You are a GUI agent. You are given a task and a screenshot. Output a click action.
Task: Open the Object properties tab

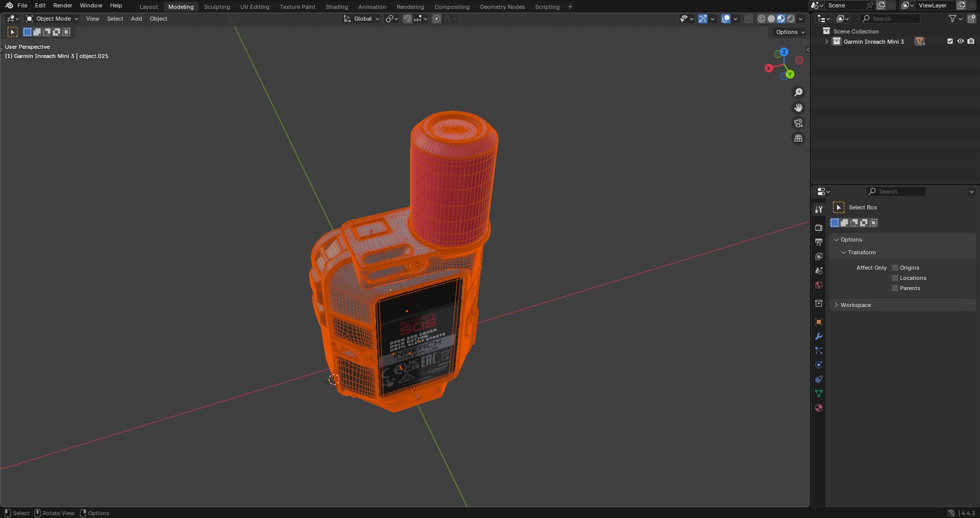[x=819, y=322]
